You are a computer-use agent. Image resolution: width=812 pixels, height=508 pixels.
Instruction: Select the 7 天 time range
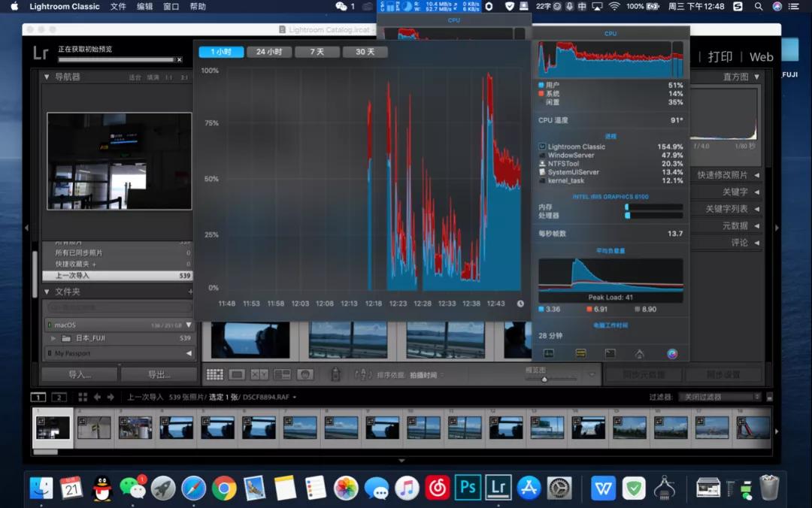pos(317,52)
